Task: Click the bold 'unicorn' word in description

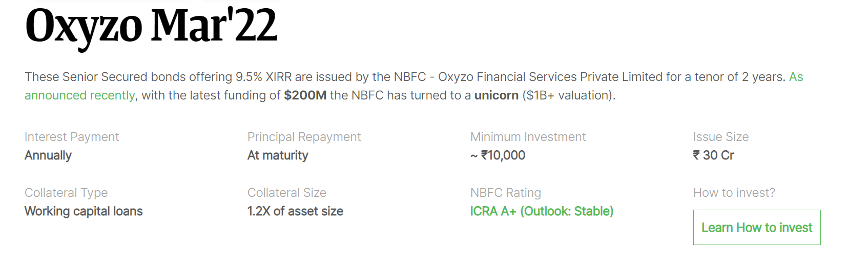Action: tap(497, 95)
